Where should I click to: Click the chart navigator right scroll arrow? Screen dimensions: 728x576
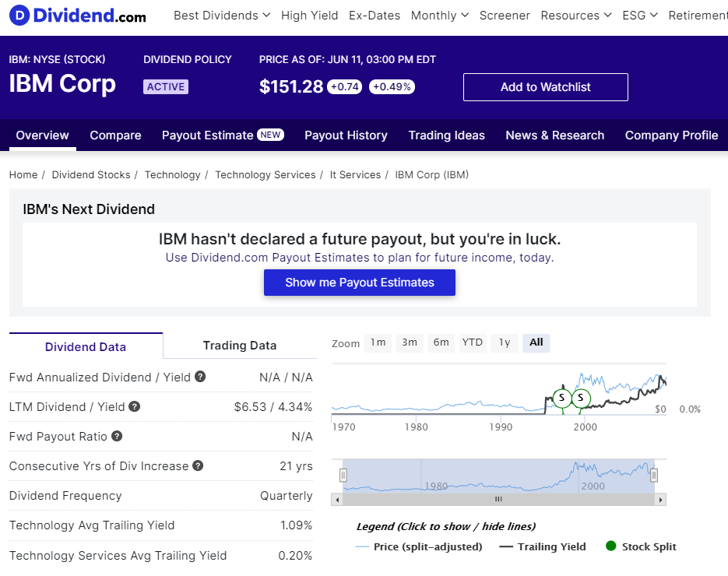coord(660,500)
